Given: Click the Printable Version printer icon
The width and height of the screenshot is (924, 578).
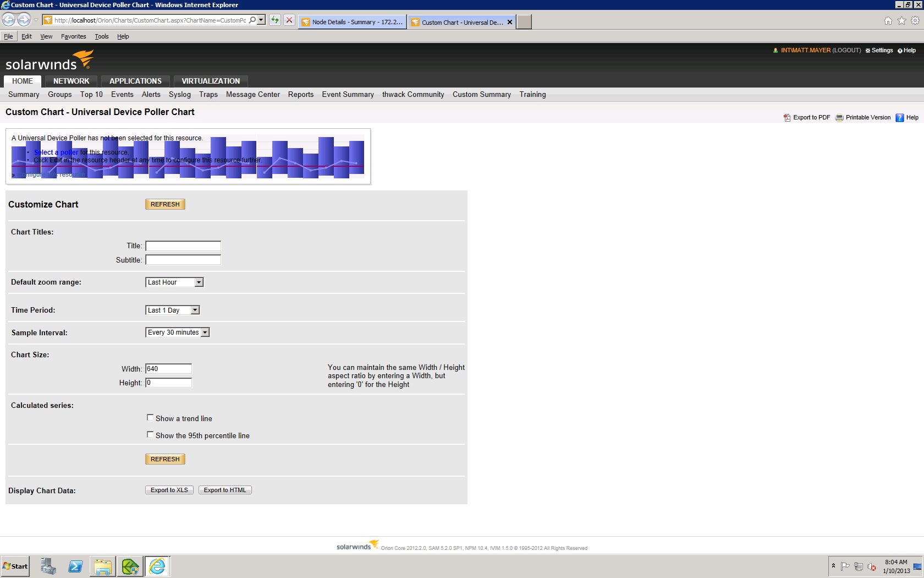Looking at the screenshot, I should point(839,118).
